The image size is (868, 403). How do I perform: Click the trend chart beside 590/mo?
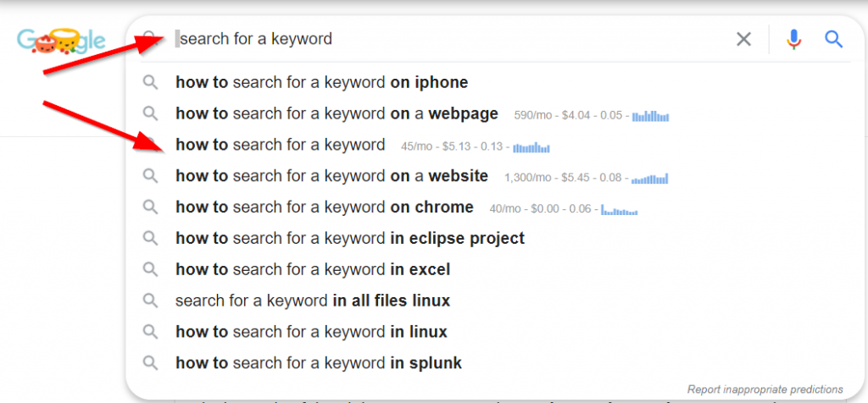650,115
